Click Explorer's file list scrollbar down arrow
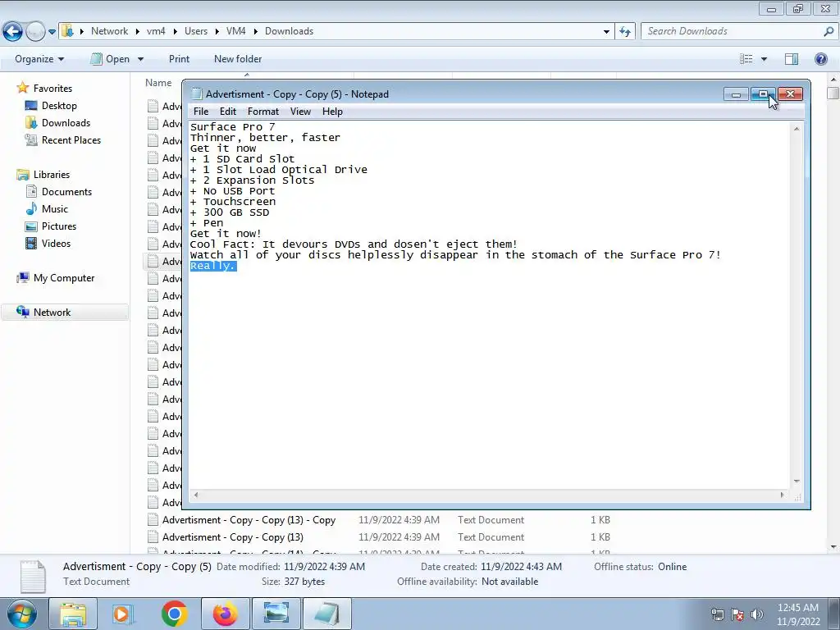 coord(833,547)
